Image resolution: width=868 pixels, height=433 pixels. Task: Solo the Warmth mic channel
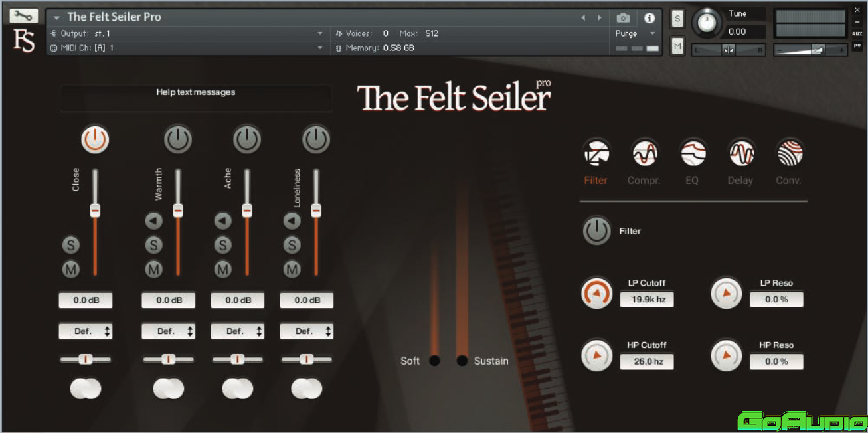[x=154, y=245]
